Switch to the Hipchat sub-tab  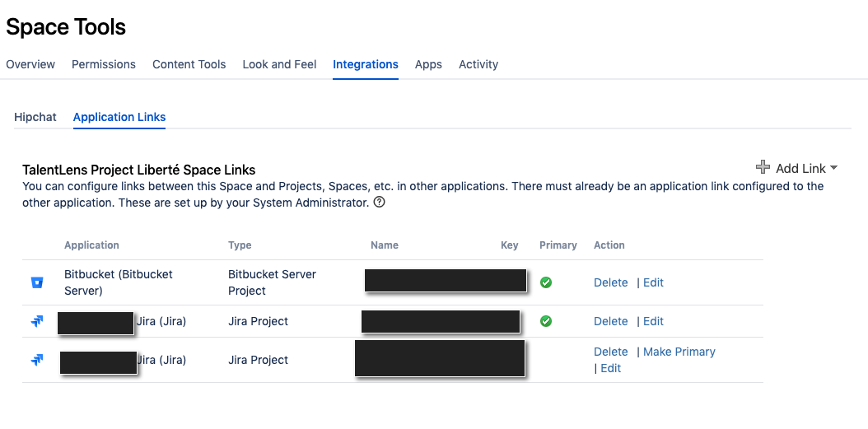click(x=35, y=117)
